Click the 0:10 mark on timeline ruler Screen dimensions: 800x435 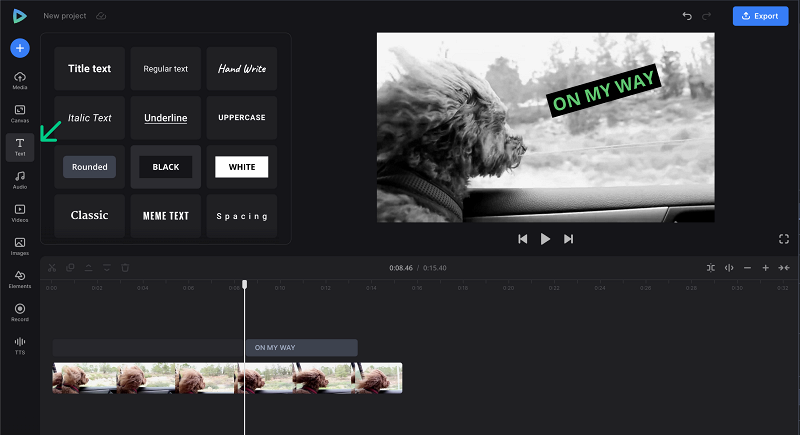pyautogui.click(x=280, y=288)
